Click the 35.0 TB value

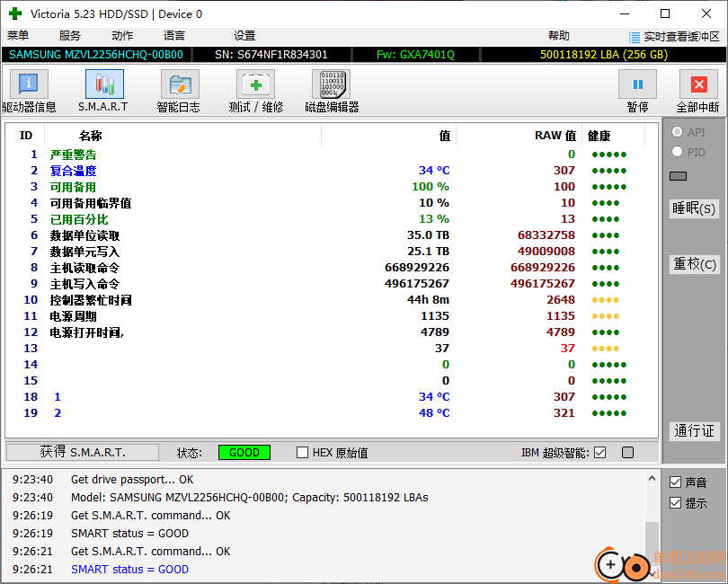pyautogui.click(x=428, y=234)
